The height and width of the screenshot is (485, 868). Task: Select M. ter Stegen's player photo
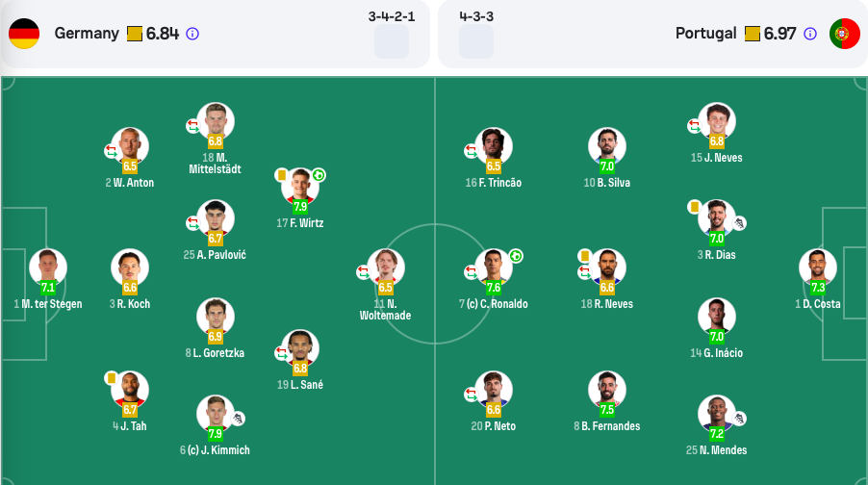(x=47, y=267)
